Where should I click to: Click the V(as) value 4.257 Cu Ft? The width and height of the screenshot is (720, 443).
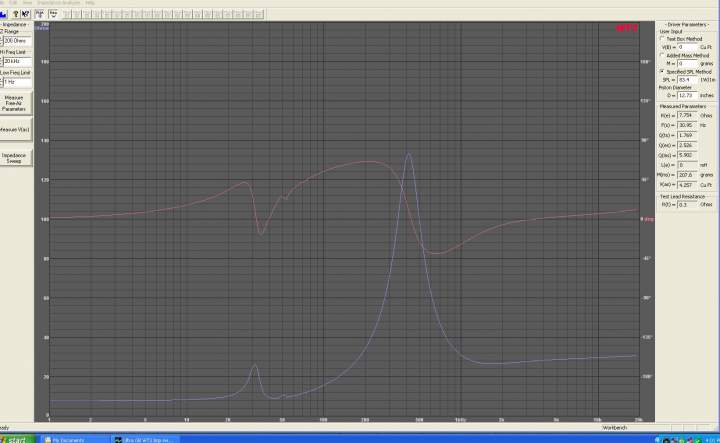[x=687, y=185]
